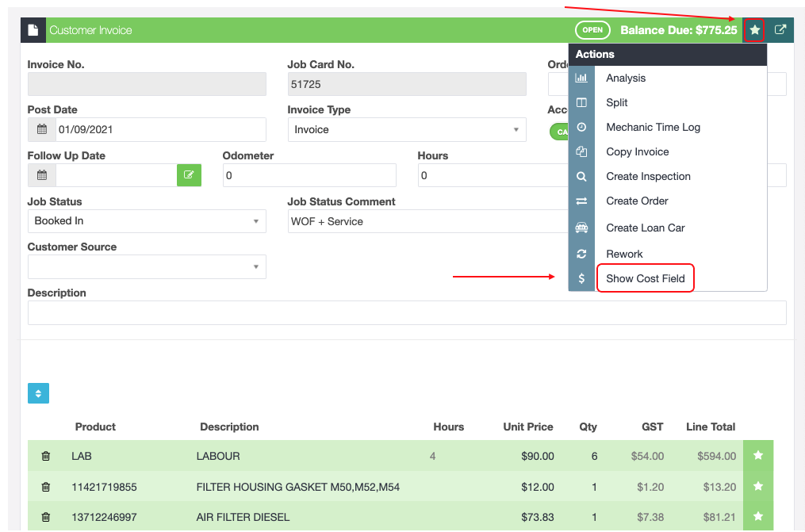The height and width of the screenshot is (532, 805).
Task: Click the OPEN status badge
Action: point(592,30)
